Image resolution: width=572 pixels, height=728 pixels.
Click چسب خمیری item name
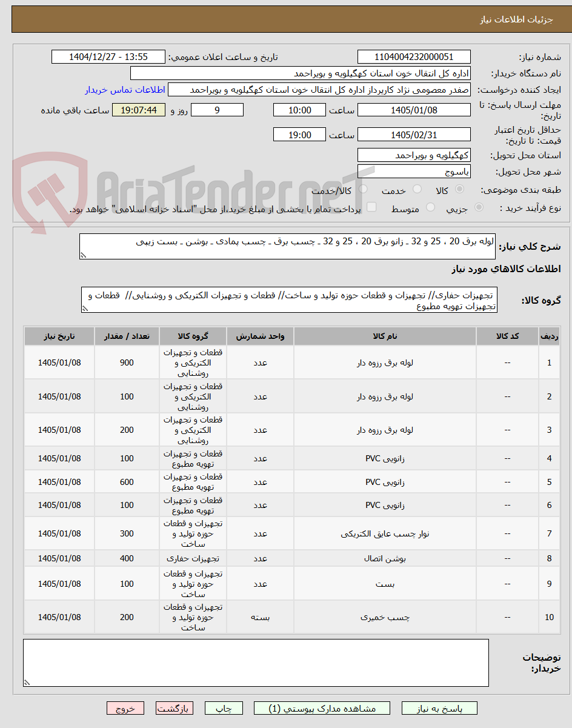click(385, 617)
